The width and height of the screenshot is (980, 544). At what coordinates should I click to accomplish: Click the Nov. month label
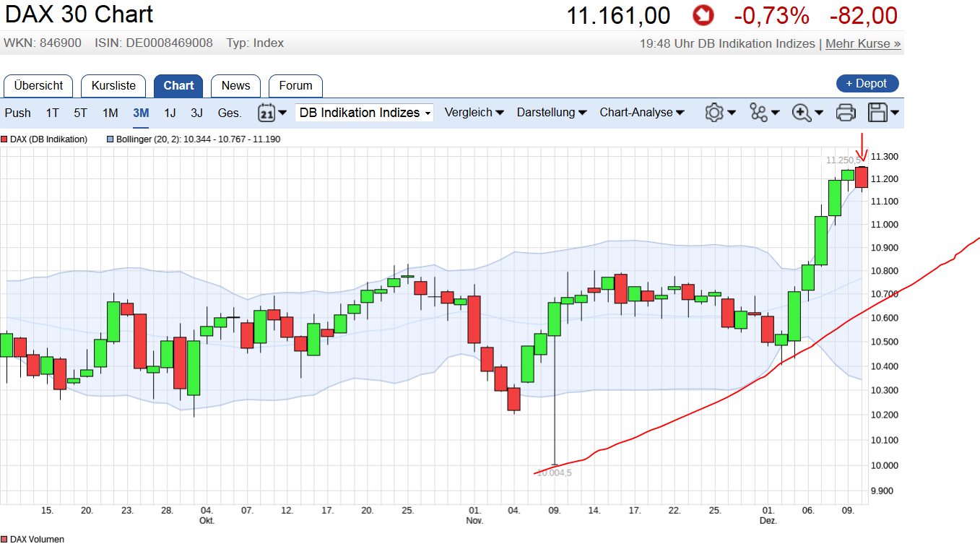point(474,520)
